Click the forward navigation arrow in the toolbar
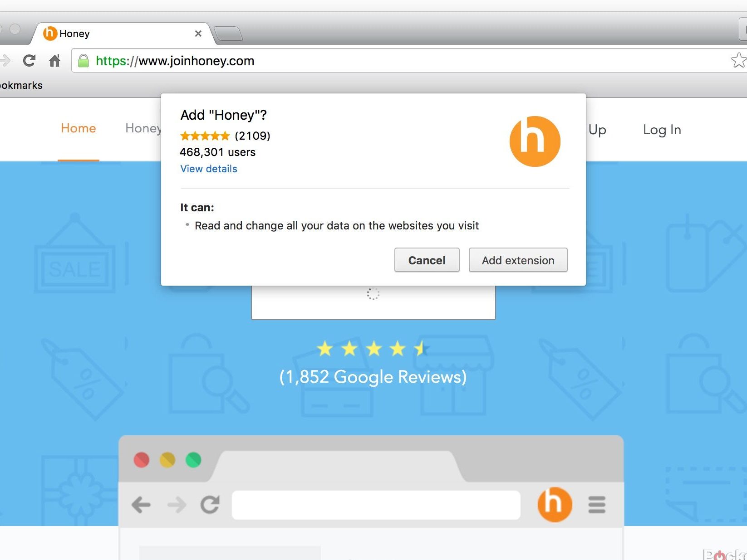 tap(5, 60)
